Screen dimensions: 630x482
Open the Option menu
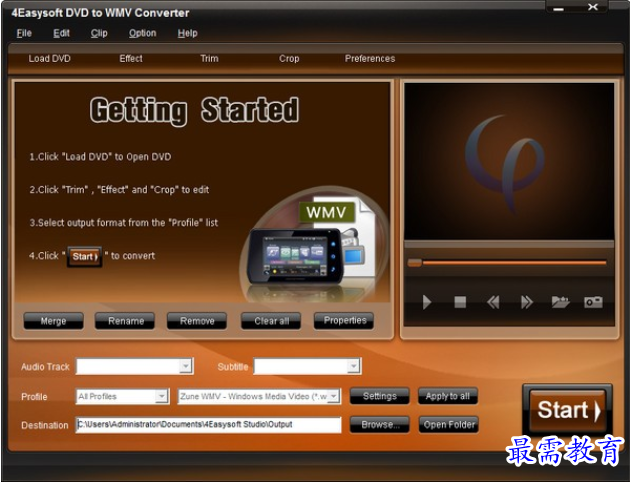pyautogui.click(x=143, y=33)
